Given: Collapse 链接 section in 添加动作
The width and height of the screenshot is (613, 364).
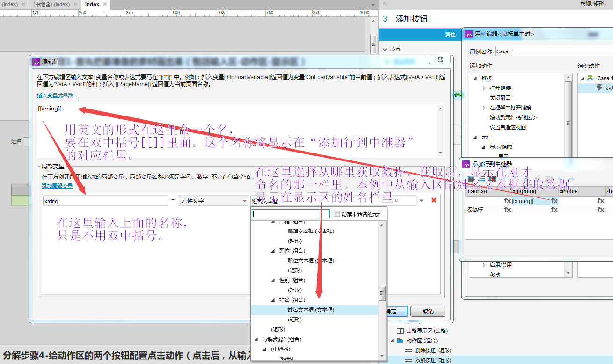Looking at the screenshot, I should point(475,78).
